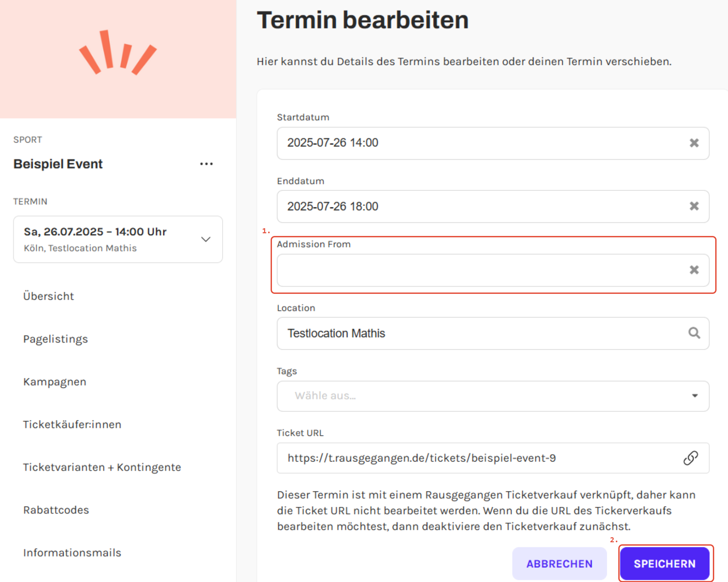This screenshot has width=728, height=582.
Task: Clear the Admission From field X icon
Action: (x=694, y=270)
